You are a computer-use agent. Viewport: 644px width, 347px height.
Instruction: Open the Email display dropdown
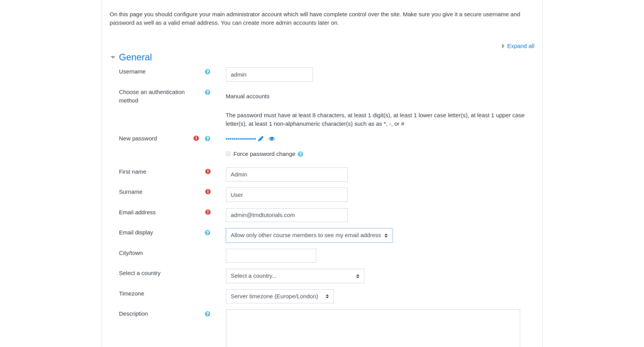pyautogui.click(x=309, y=235)
